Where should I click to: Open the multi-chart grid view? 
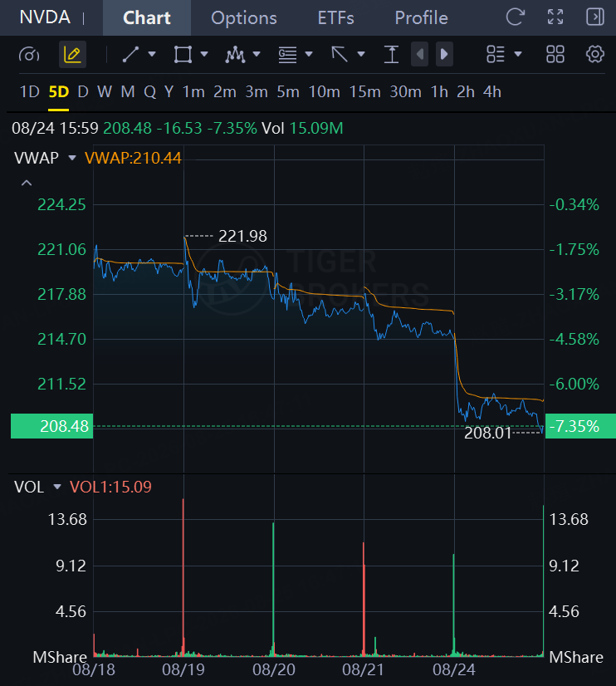[555, 54]
